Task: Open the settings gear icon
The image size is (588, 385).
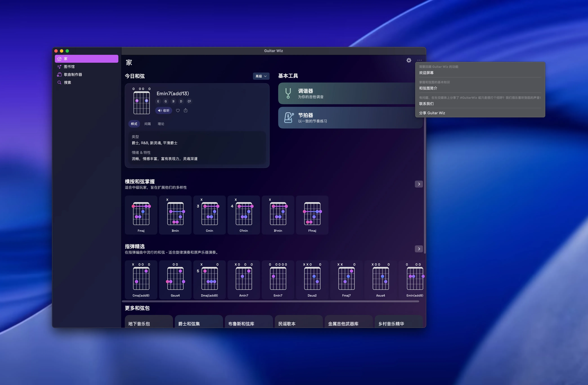Action: point(409,60)
